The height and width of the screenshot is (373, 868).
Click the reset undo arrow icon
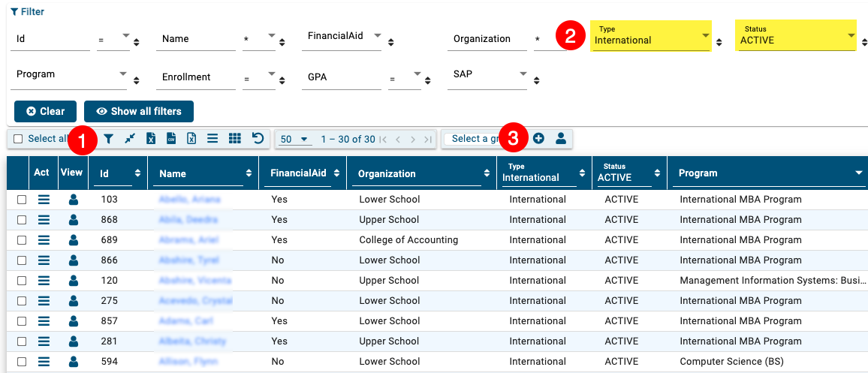click(x=258, y=139)
